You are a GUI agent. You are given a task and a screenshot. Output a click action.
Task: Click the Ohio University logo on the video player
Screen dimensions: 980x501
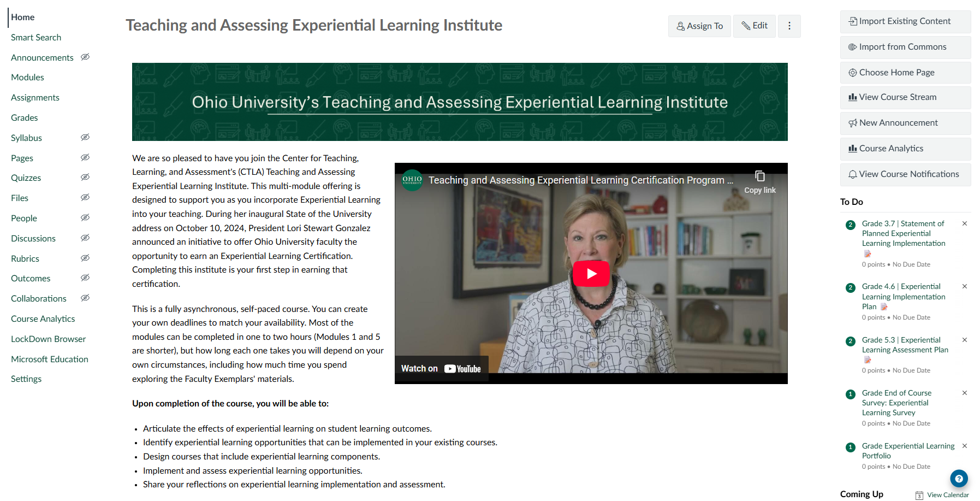point(411,180)
